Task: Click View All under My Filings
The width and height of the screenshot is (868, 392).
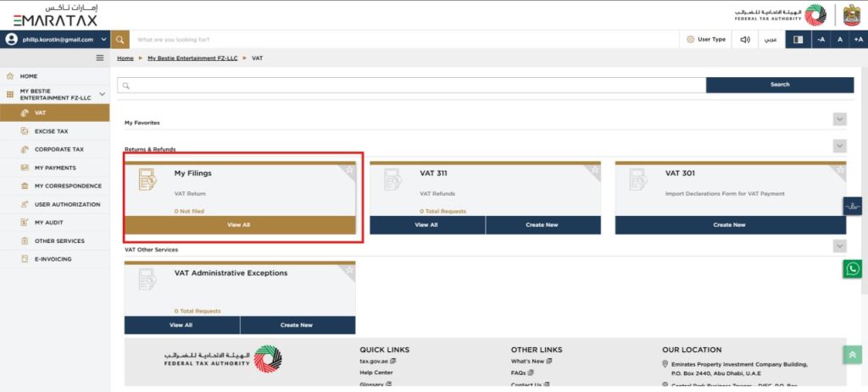Action: (240, 225)
